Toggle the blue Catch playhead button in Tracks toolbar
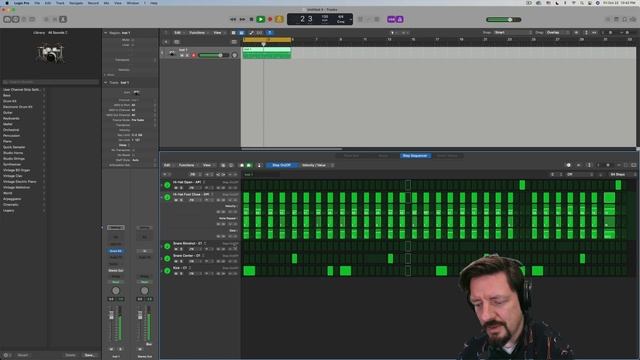The image size is (640, 360). [x=270, y=33]
